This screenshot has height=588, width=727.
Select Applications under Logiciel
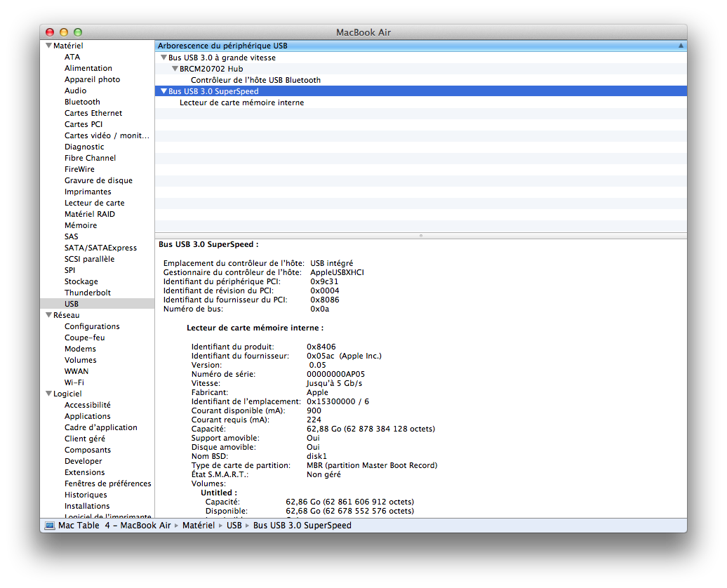[x=88, y=416]
